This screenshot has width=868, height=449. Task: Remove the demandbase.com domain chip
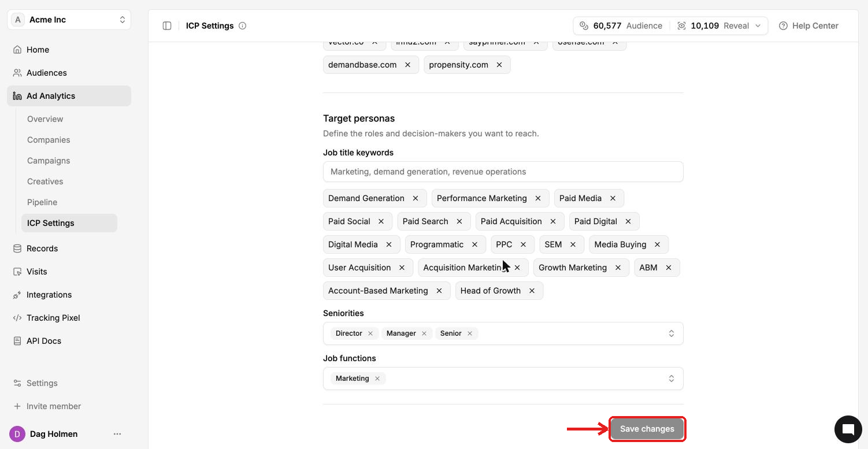tap(407, 65)
